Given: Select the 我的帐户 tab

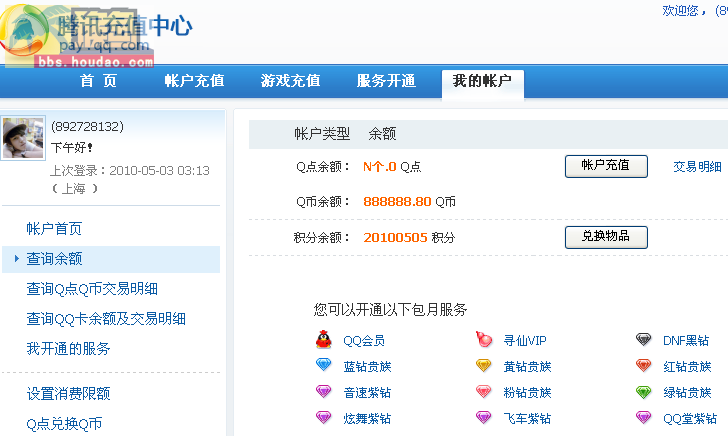Looking at the screenshot, I should (x=483, y=84).
